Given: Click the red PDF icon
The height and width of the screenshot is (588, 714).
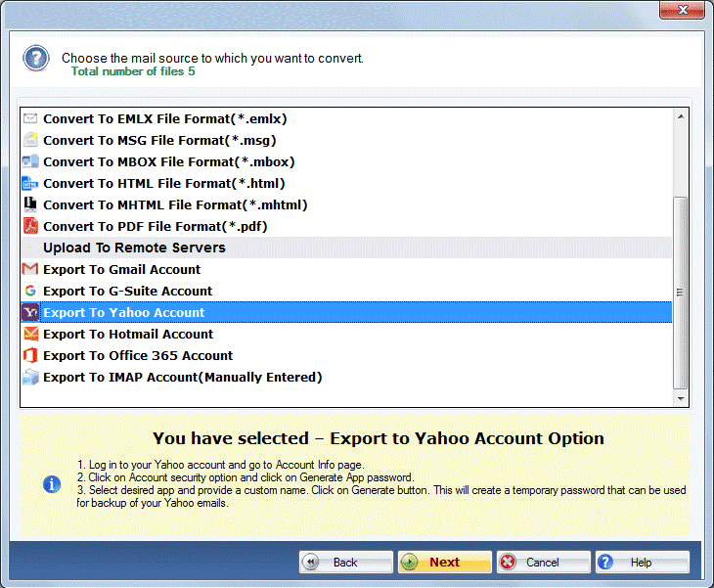Looking at the screenshot, I should pos(30,226).
